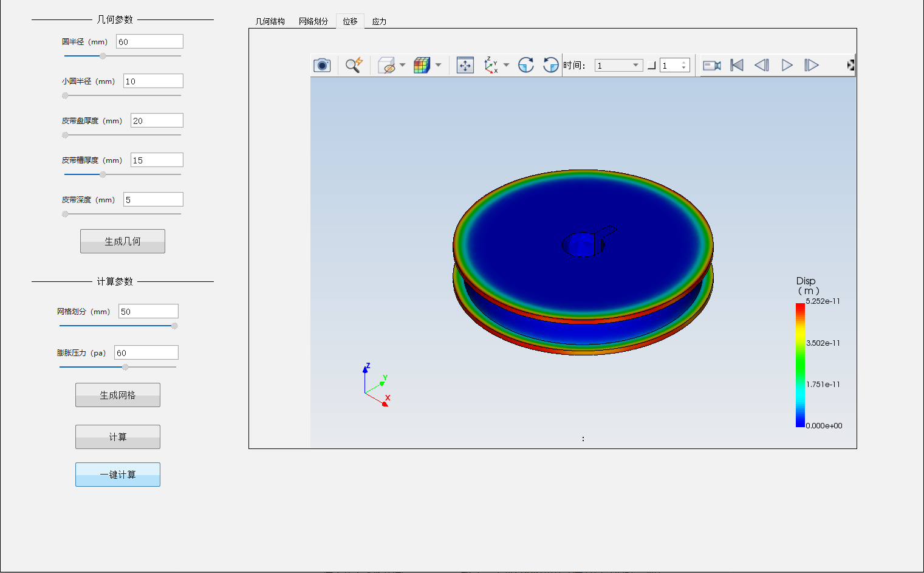
Task: Jump to first frame
Action: tap(737, 65)
